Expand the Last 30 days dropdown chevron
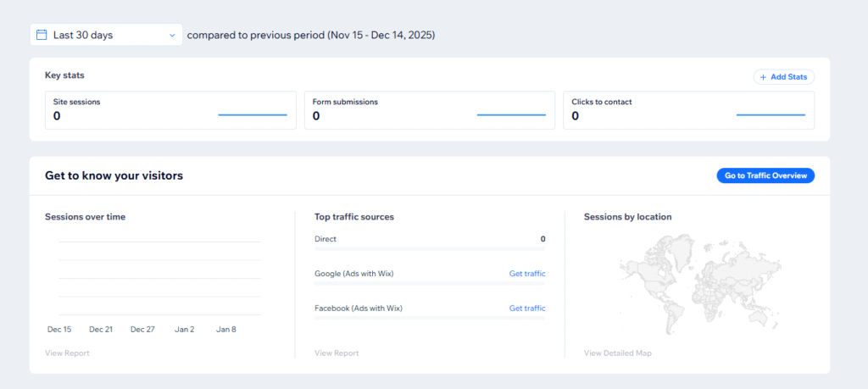 [x=172, y=35]
